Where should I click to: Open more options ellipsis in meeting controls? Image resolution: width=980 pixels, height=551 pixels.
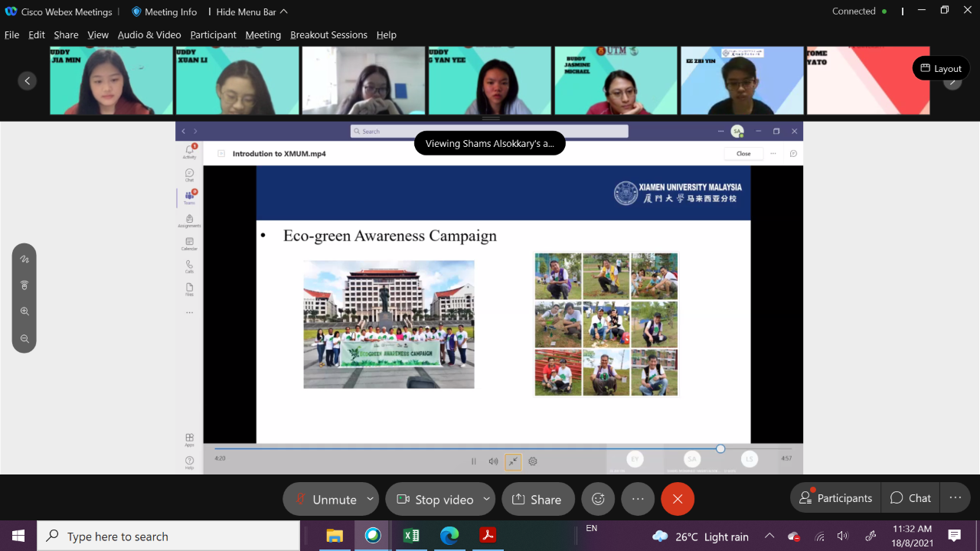638,499
